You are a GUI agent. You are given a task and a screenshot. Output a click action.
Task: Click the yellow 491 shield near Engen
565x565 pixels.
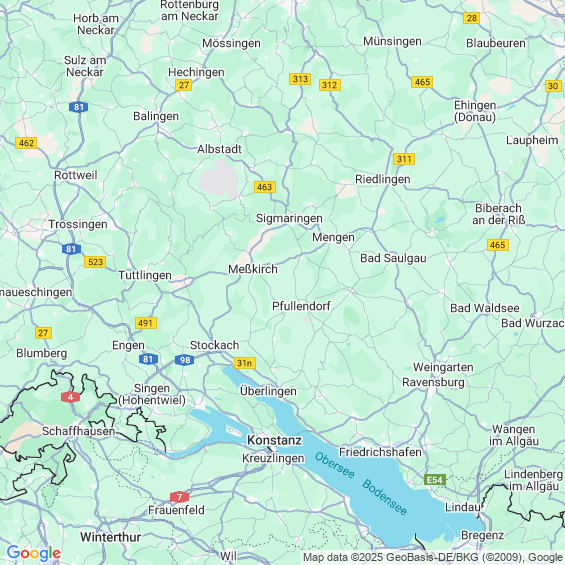[146, 323]
